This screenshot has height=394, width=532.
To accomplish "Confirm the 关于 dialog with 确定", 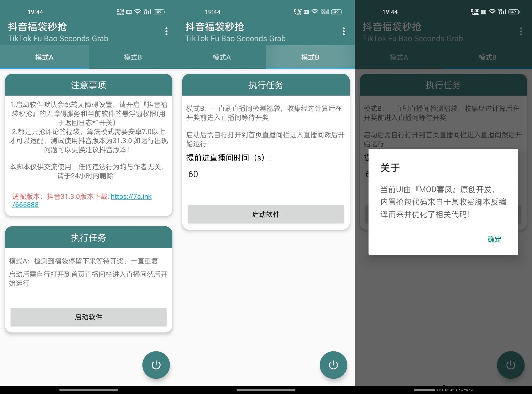I will pos(494,239).
